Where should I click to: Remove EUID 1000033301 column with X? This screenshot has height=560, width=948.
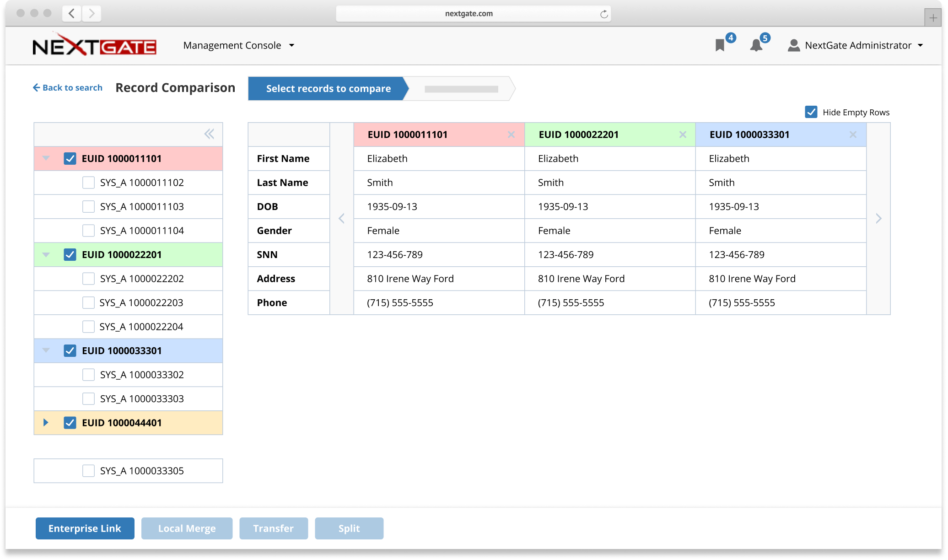tap(853, 135)
